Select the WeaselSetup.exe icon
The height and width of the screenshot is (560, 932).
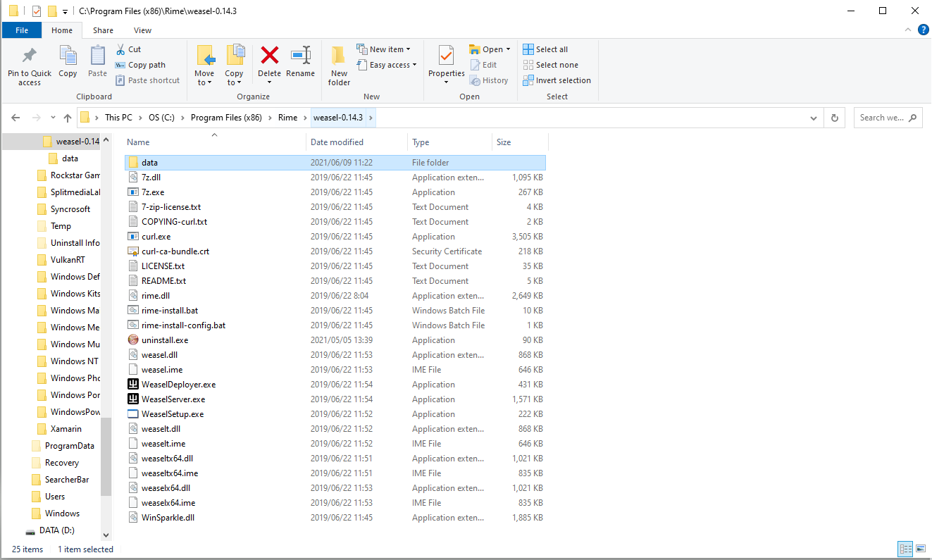coord(134,414)
